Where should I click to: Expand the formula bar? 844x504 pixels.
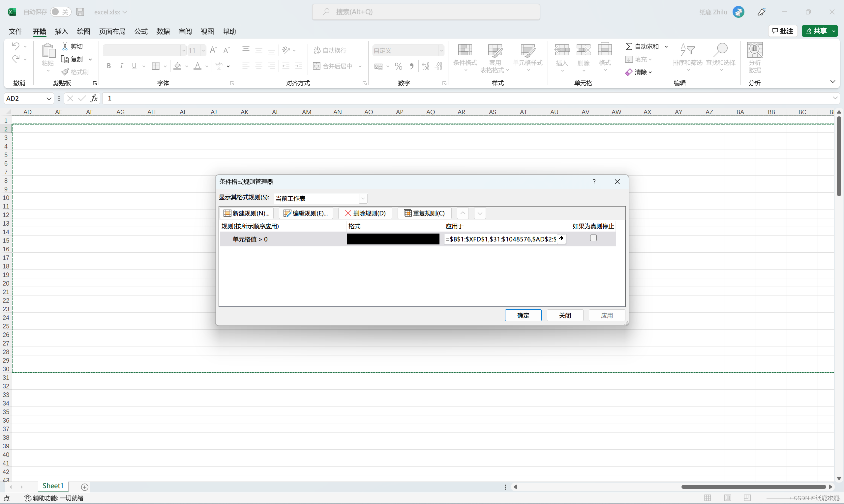(x=835, y=98)
